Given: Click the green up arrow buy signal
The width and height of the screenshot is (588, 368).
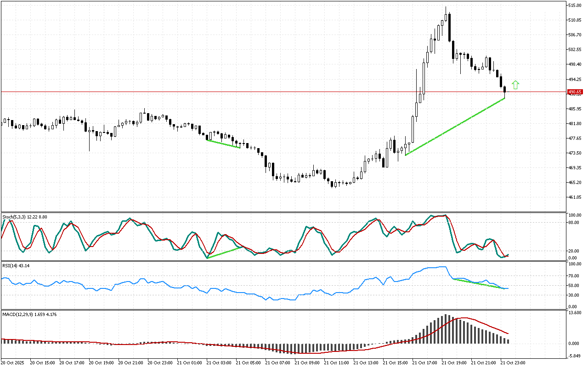Looking at the screenshot, I should (x=515, y=85).
